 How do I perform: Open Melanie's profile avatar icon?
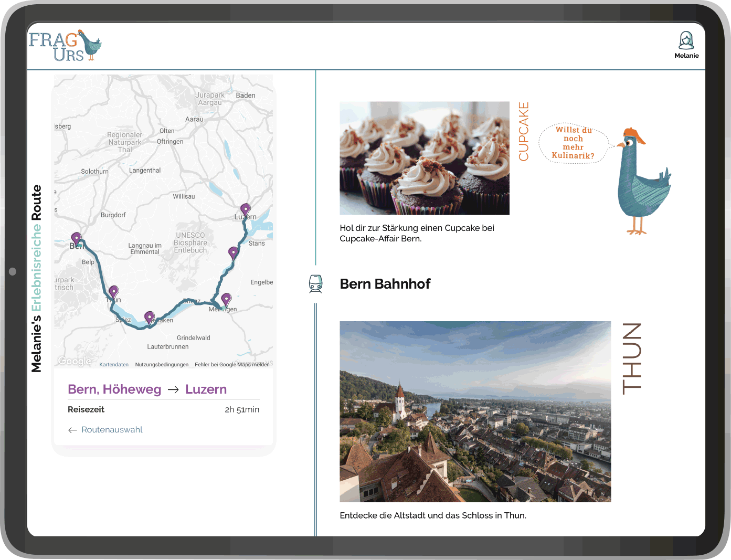click(686, 40)
